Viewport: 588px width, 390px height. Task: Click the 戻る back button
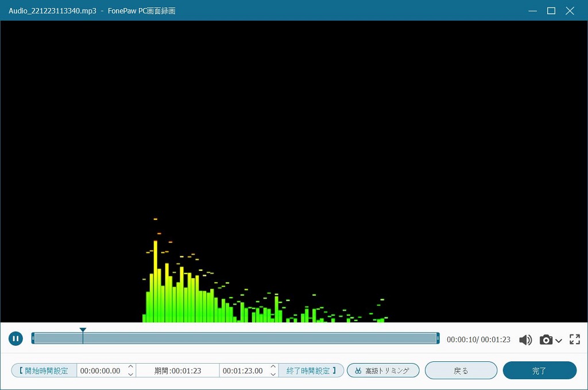(461, 370)
